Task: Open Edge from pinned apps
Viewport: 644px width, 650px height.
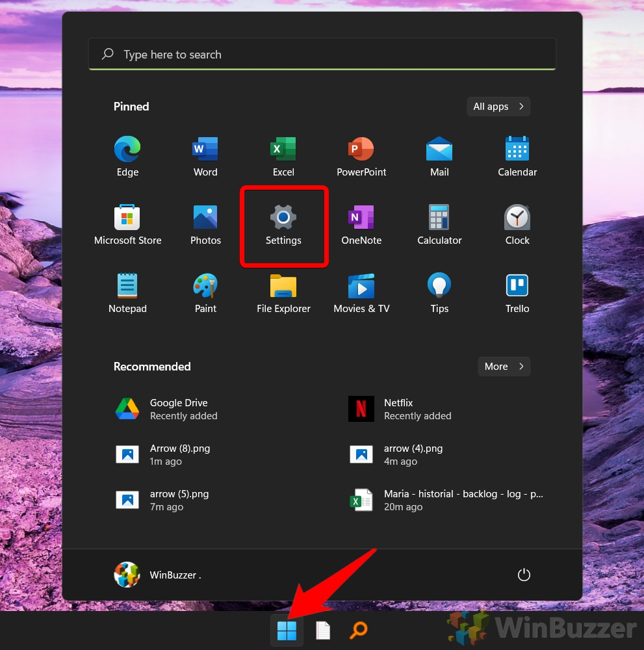Action: pos(127,156)
